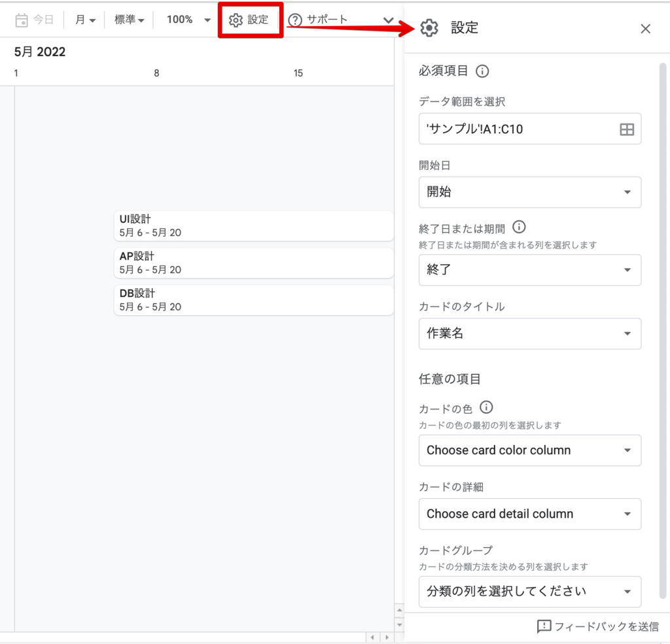
Task: Click the day 8 marker on the timeline
Action: (156, 73)
